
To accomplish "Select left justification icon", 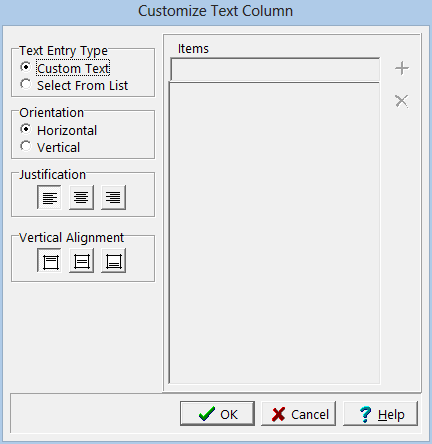I will click(x=49, y=197).
